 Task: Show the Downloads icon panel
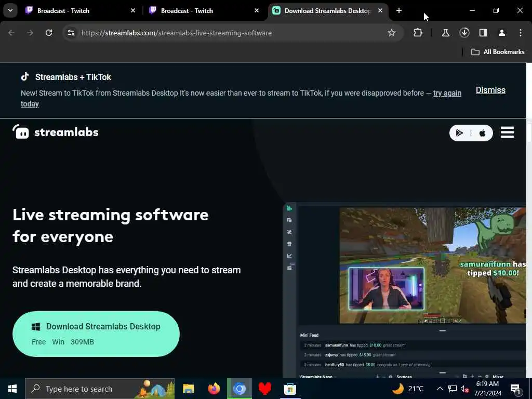point(464,33)
